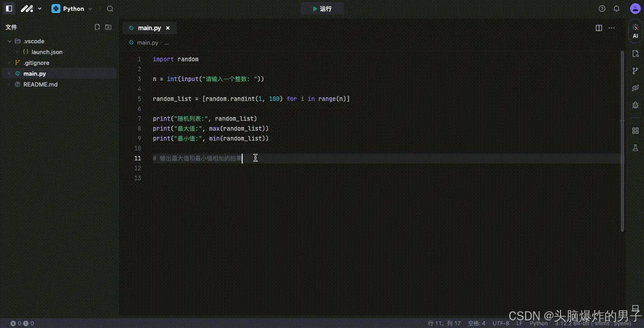
Task: Open editor more actions menu
Action: point(612,28)
